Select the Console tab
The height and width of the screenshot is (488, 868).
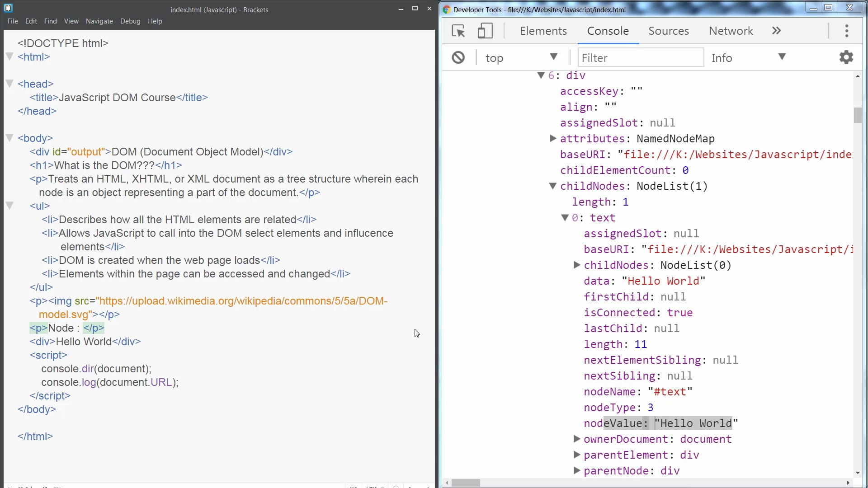(608, 31)
